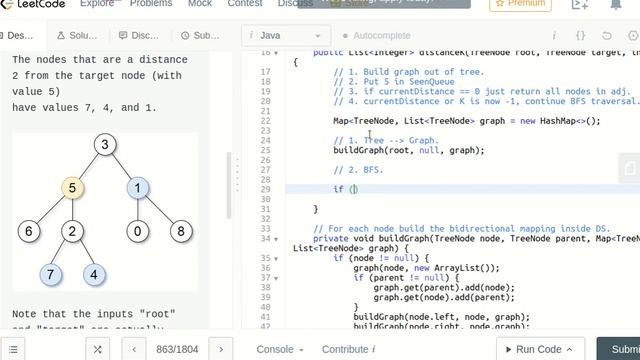640x360 pixels.
Task: Collapse code fold at line 35
Action: [276, 259]
